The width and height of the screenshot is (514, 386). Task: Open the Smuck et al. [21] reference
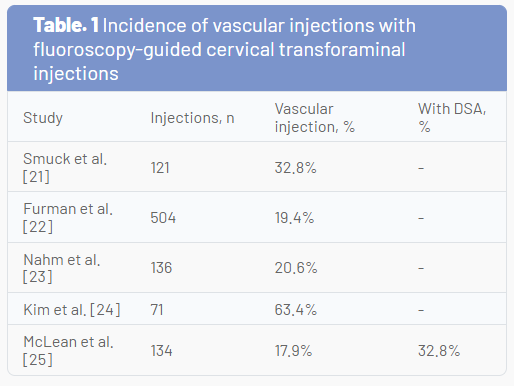(65, 167)
